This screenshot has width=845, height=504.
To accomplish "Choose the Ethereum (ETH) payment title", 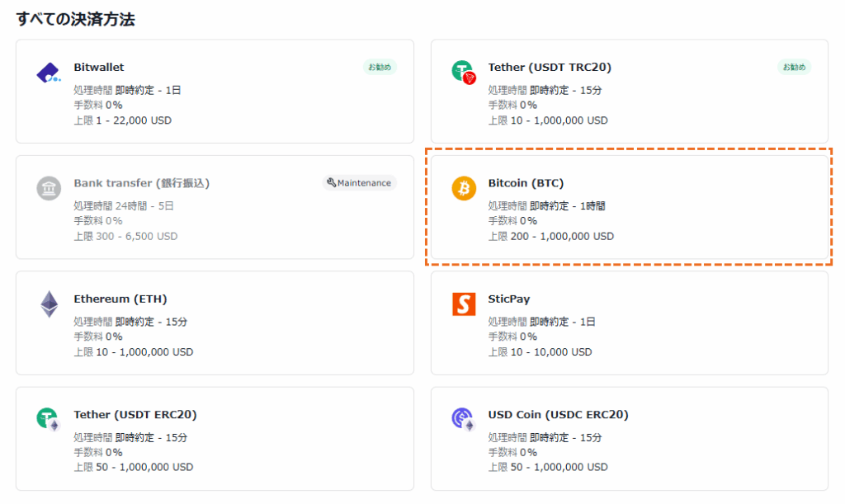I will (120, 299).
